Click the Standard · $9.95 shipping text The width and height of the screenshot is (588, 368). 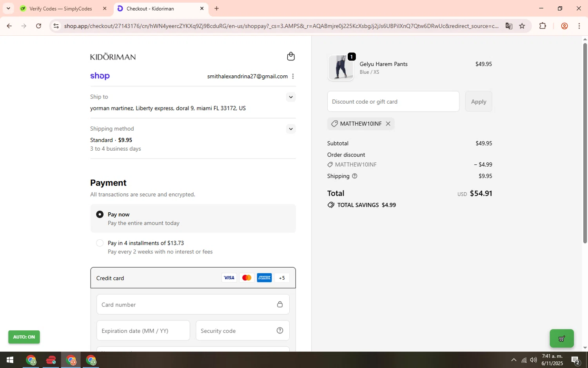pyautogui.click(x=111, y=140)
